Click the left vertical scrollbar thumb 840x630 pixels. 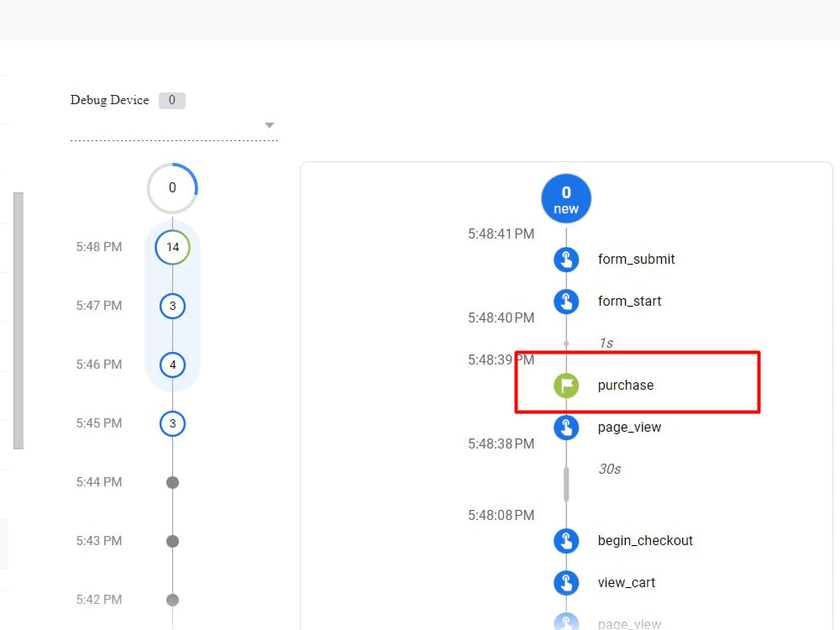18,321
